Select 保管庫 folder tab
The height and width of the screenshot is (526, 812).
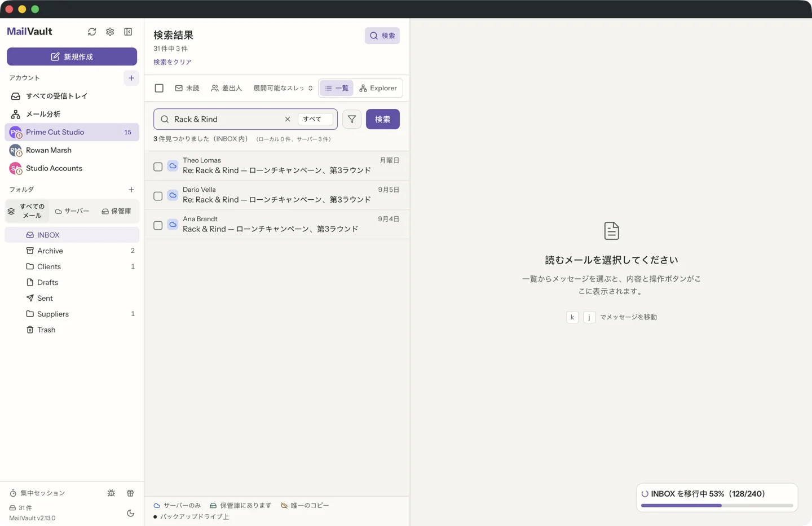[116, 211]
